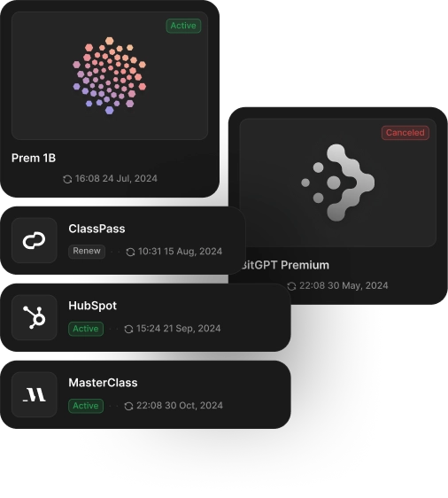448x498 pixels.
Task: Open the ClassPass subscription title
Action: tap(97, 229)
